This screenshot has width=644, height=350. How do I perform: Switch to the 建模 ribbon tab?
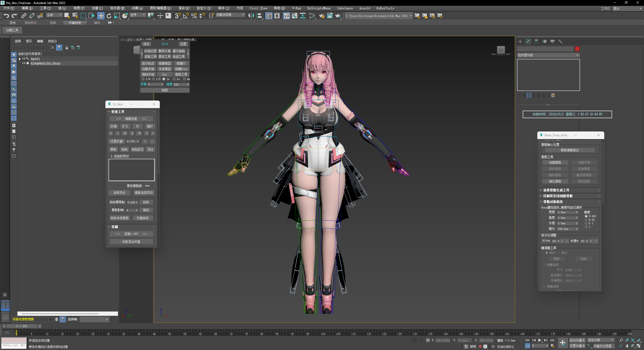coord(13,23)
